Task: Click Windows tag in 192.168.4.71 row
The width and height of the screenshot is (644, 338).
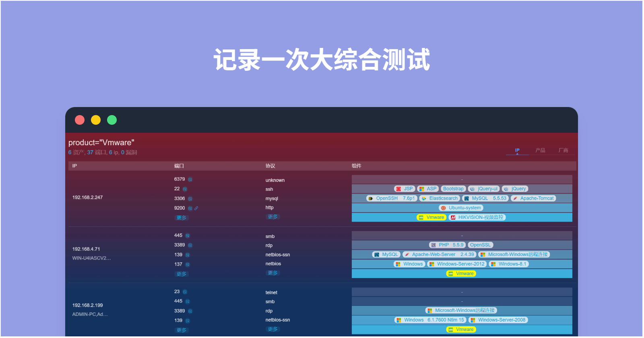Action: click(x=409, y=264)
